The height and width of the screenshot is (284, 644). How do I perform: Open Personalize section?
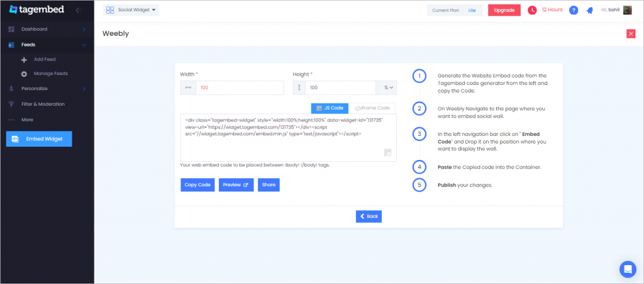pos(35,88)
